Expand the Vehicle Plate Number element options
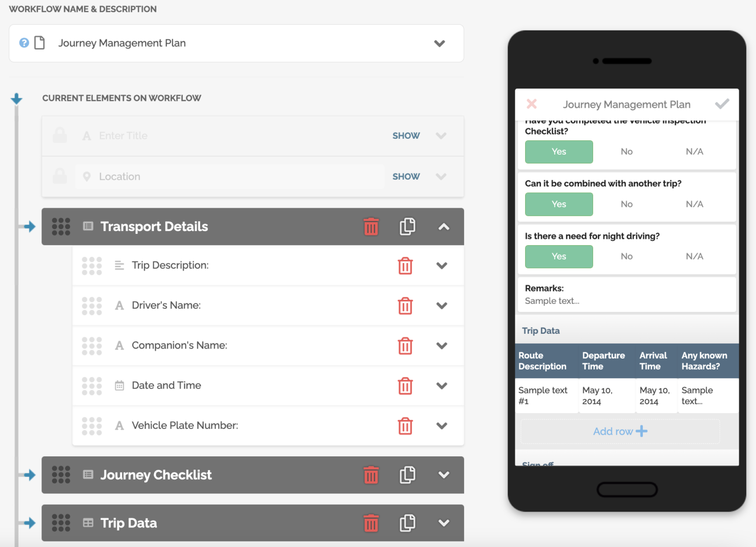 coord(442,425)
